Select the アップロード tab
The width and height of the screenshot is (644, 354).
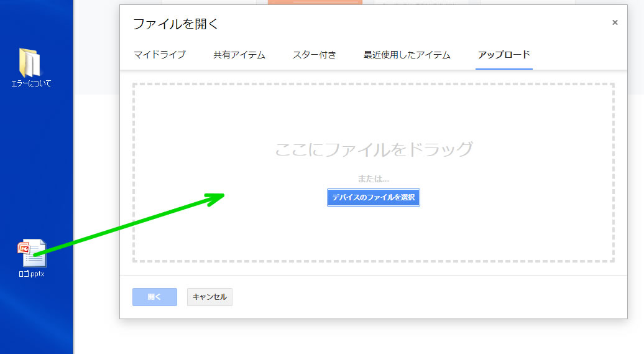(504, 55)
